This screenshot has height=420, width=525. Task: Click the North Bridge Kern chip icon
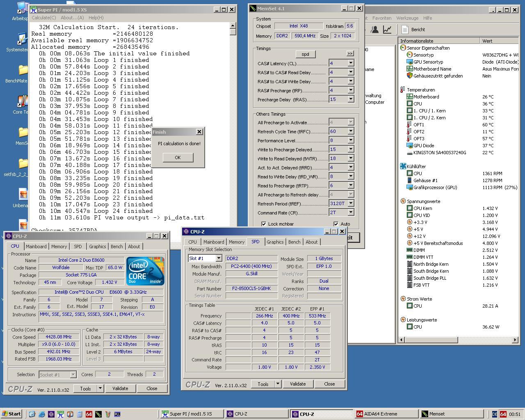tap(409, 264)
